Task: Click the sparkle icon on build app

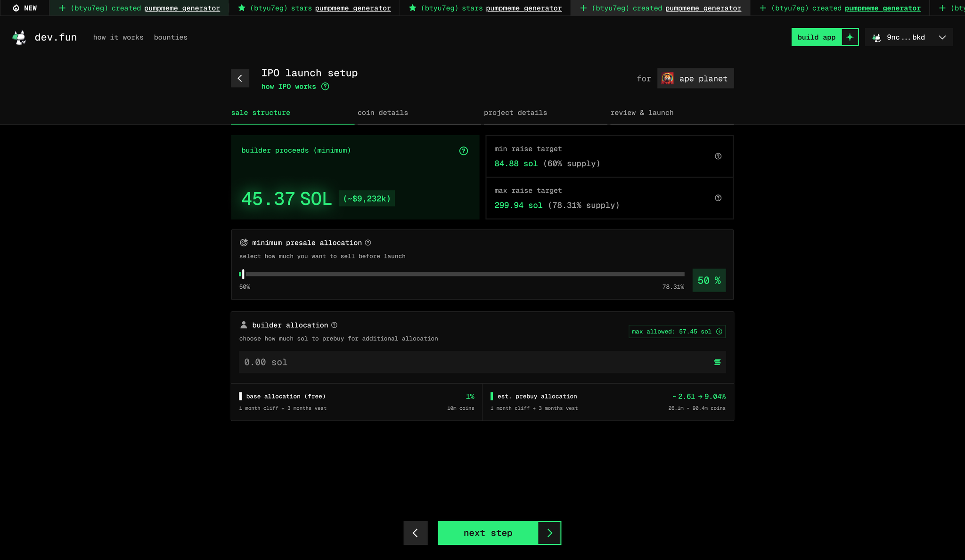Action: tap(850, 37)
